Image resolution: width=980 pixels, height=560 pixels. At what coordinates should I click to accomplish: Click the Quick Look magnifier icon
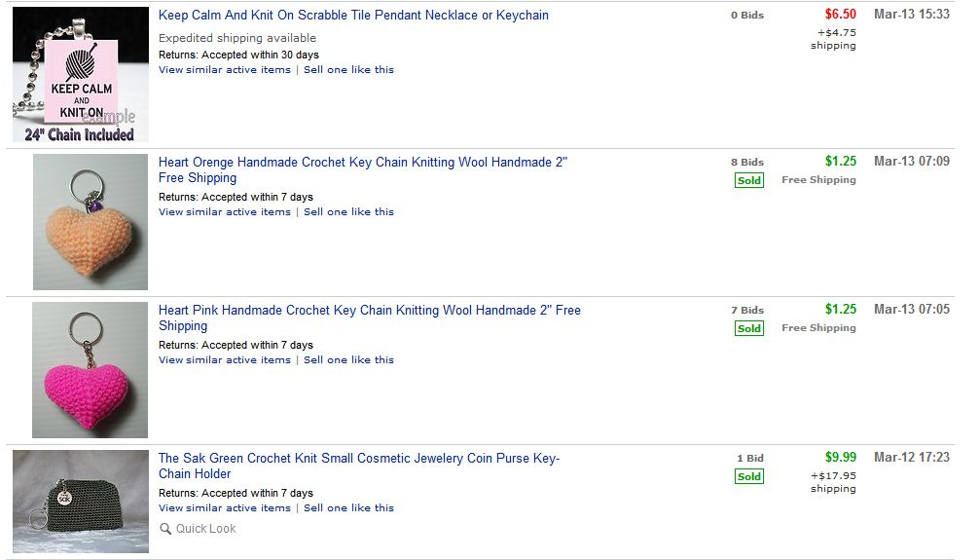coord(165,529)
